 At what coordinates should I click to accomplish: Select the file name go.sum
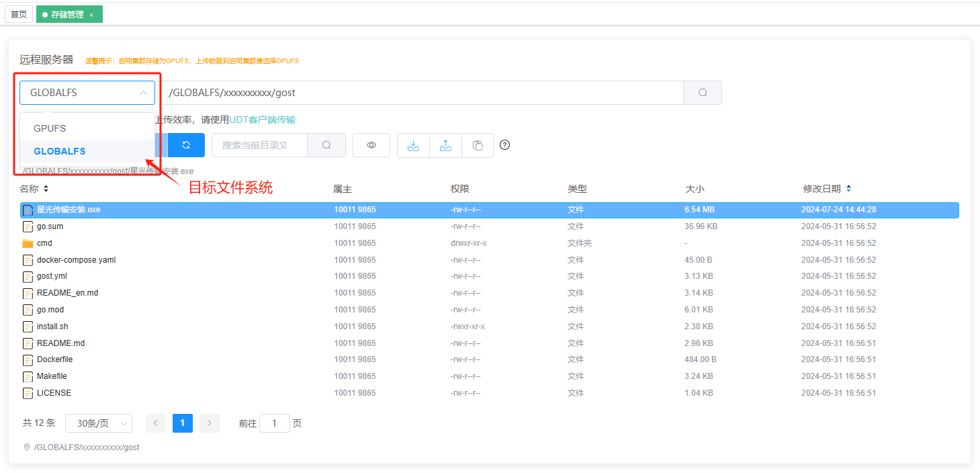50,226
